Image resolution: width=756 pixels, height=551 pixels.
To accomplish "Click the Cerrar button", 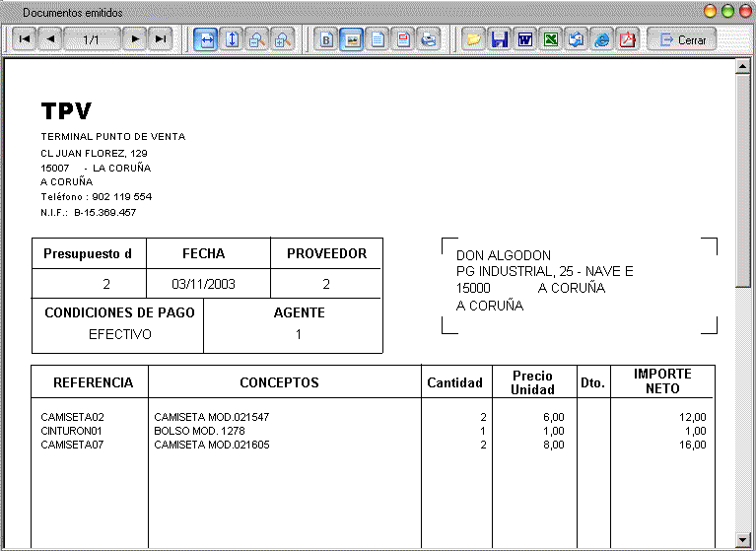I will pyautogui.click(x=682, y=39).
